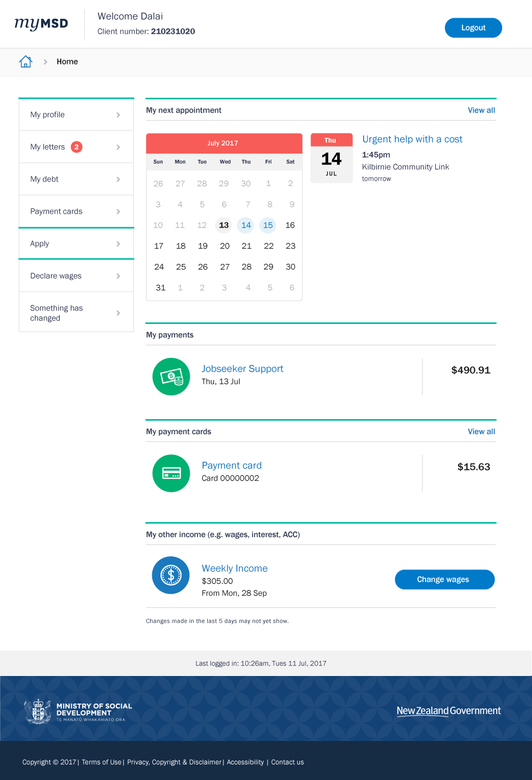Click the Jobseeker Support money icon
Viewport: 532px width, 780px height.
click(171, 376)
